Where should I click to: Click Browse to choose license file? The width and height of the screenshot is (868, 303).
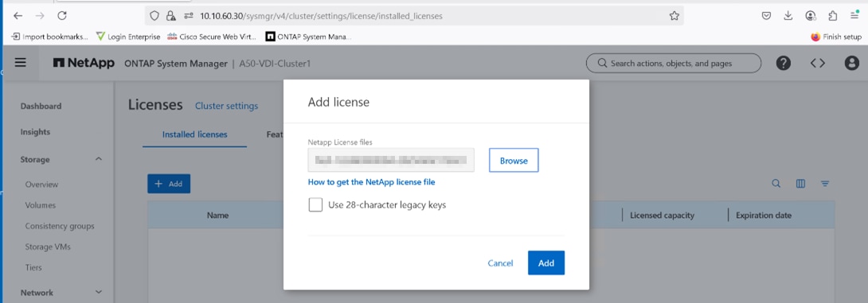(x=514, y=161)
